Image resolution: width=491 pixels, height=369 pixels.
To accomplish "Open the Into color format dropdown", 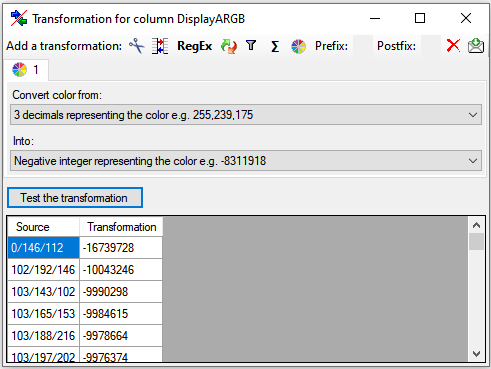I will [246, 161].
